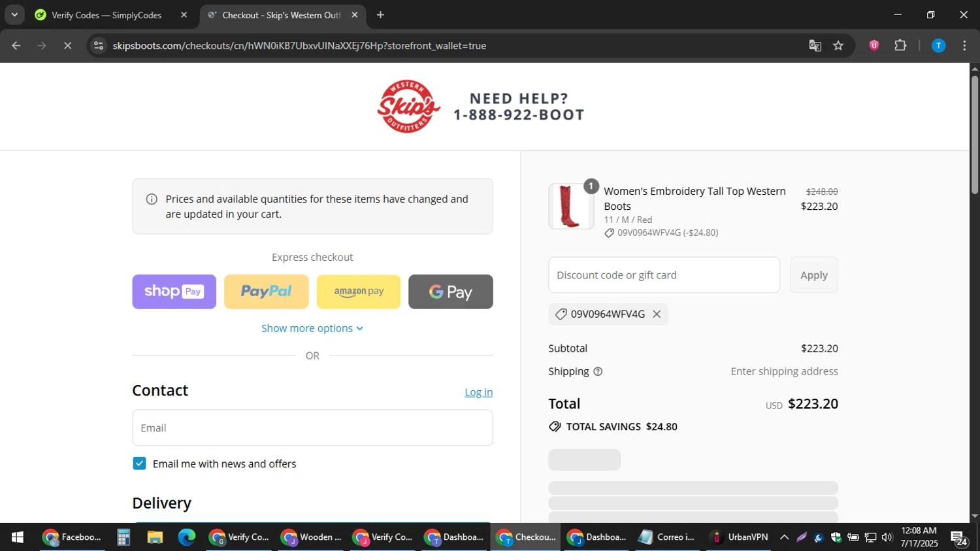Open the notification center showing 24
The height and width of the screenshot is (551, 980).
coord(960,539)
